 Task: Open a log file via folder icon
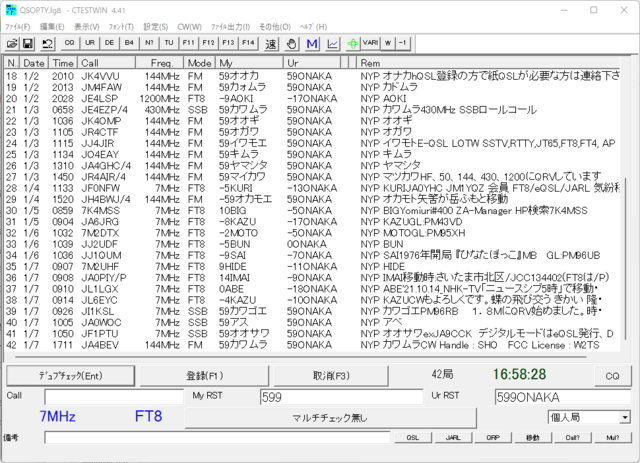(x=12, y=43)
